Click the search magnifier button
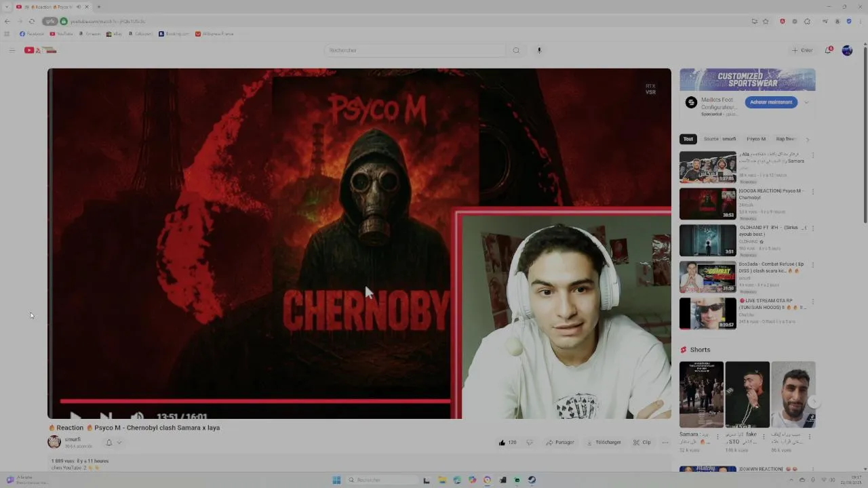This screenshot has width=868, height=488. click(x=516, y=50)
